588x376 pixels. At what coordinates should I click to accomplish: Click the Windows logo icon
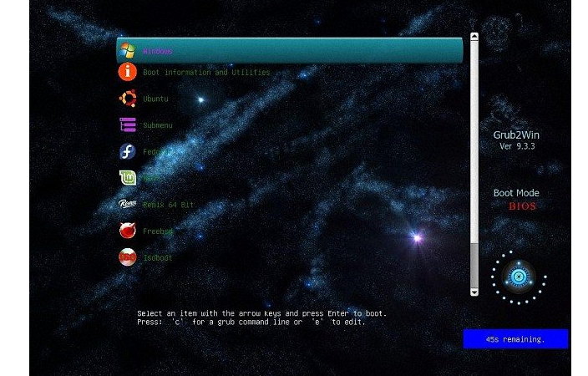pyautogui.click(x=128, y=50)
